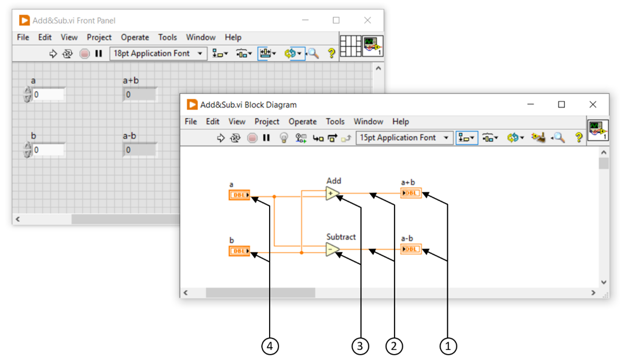Screen dimensions: 620x364
Task: Toggle Highlight Execution light bulb
Action: 284,138
